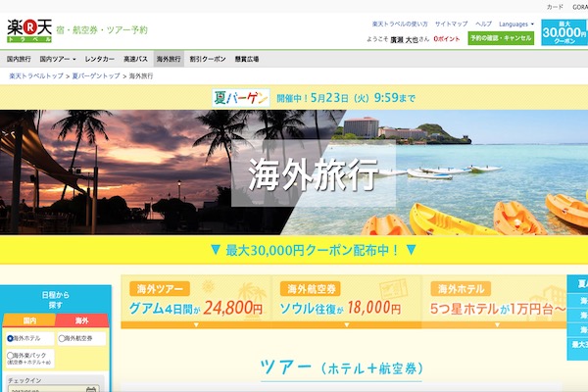Screen dimensions: 588x392
Task: Expand the 海外航空券 Seoul deal panel
Action: point(347,302)
